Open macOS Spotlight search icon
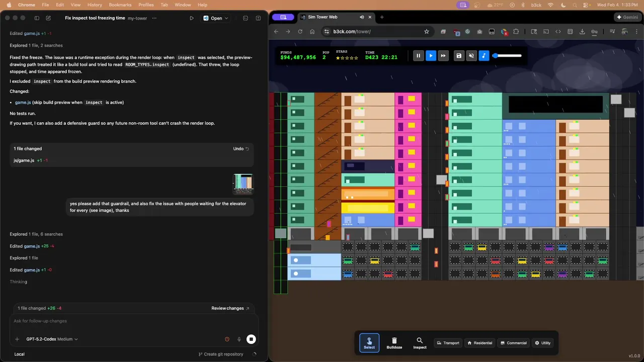Screen dimensions: 644x362 pyautogui.click(x=575, y=5)
